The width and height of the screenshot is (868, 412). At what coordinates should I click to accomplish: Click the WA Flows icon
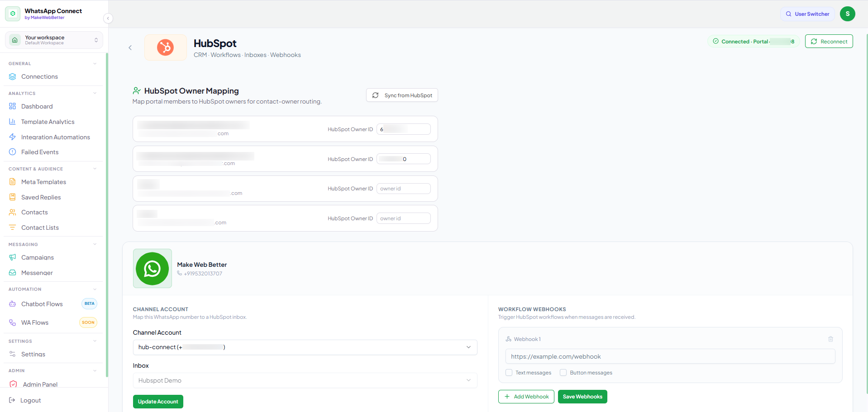click(13, 322)
